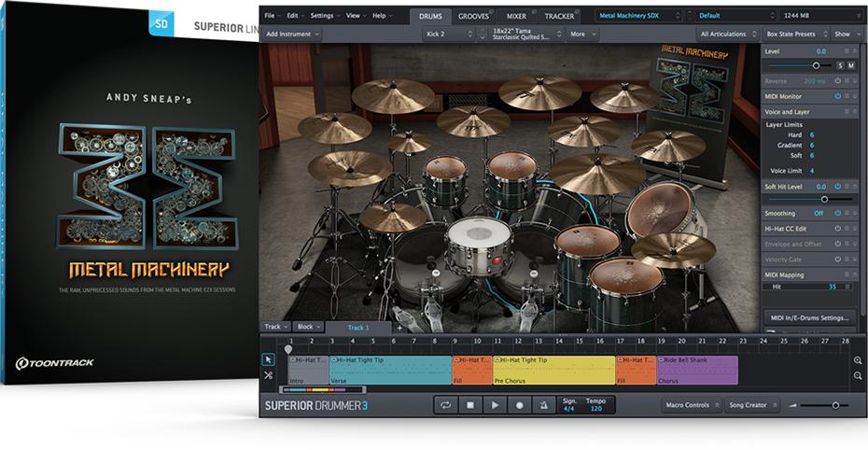This screenshot has height=450, width=868.
Task: Toggle MIDI Monitor power button
Action: 839,96
